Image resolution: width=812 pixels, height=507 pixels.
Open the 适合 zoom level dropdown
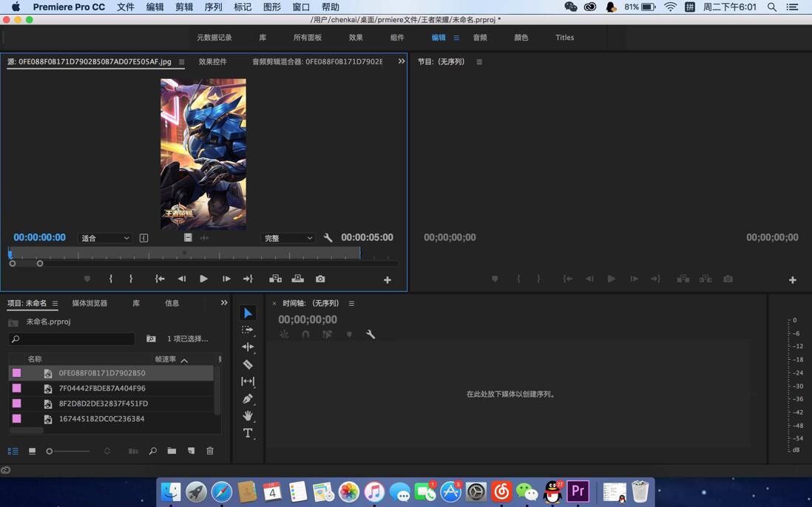104,238
